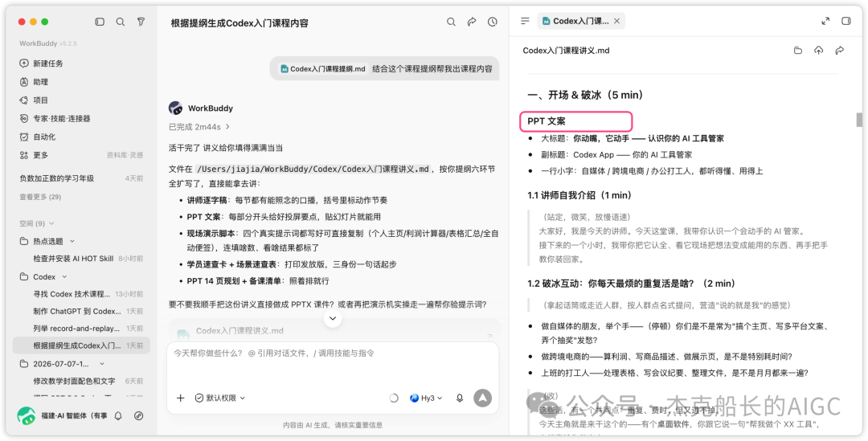
Task: Click the user avatar at sidebar bottom
Action: (26, 415)
